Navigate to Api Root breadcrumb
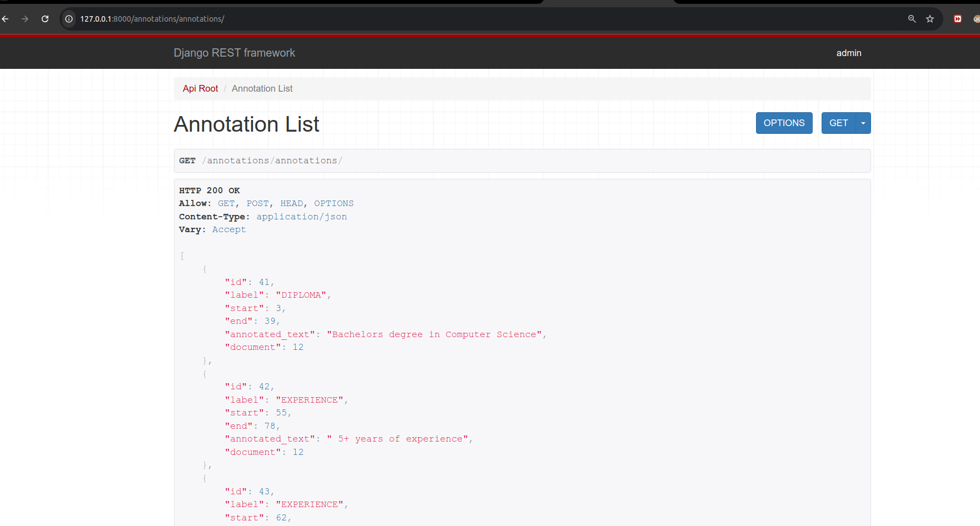 coord(200,88)
